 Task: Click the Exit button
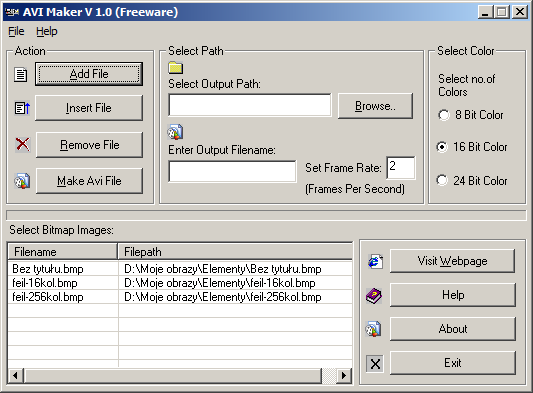pyautogui.click(x=452, y=363)
